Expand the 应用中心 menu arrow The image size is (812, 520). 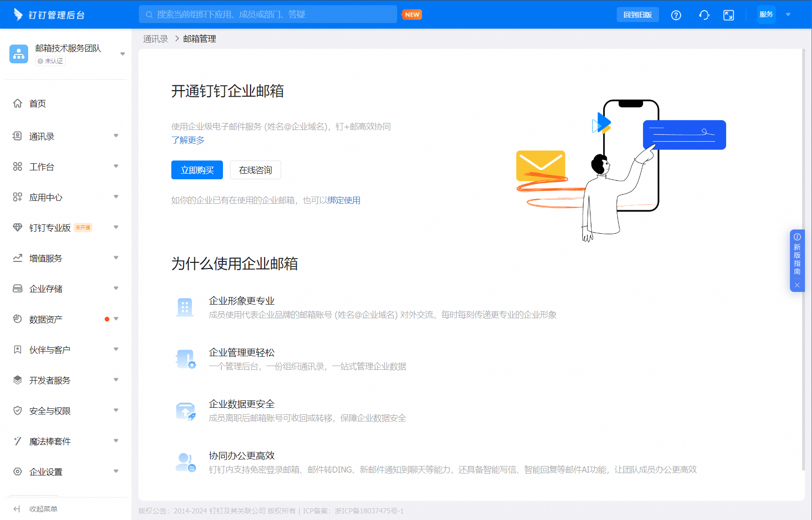116,197
